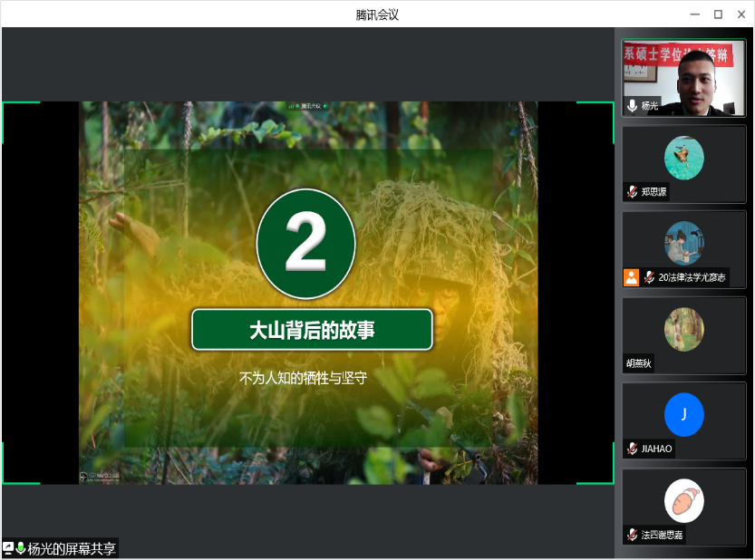This screenshot has height=560, width=755.
Task: Click the 腾讯会议 window title text
Action: pyautogui.click(x=377, y=14)
